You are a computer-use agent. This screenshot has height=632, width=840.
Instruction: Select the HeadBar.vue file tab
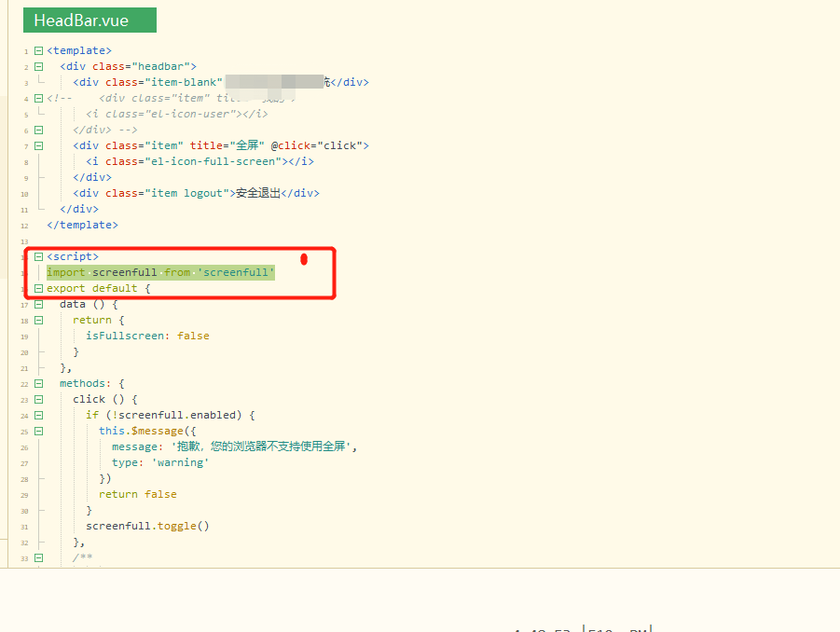[90, 19]
